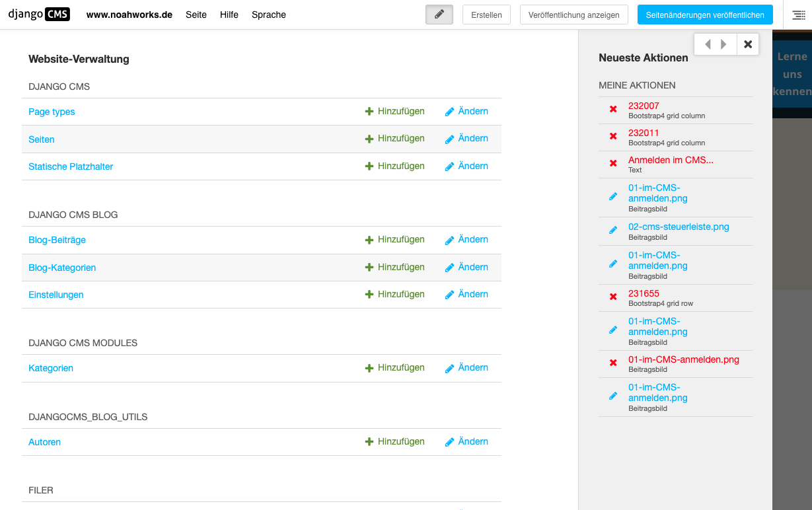Click the www.noahworks.de site link

point(129,14)
